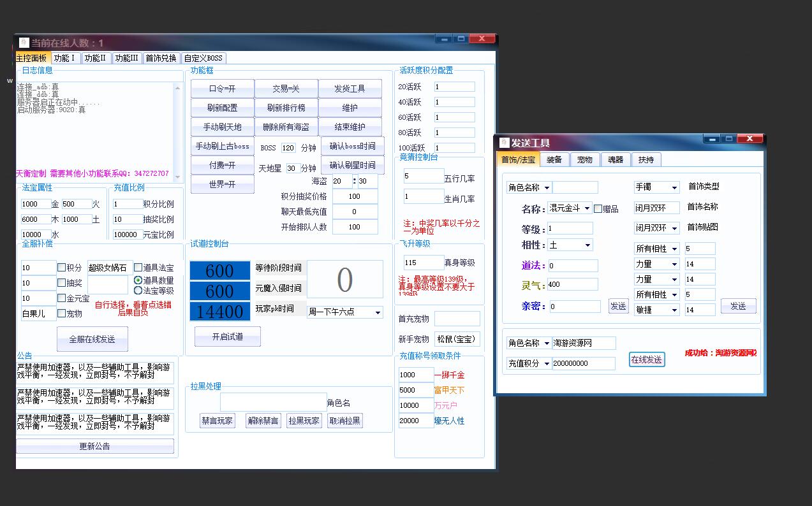Click the 拉黑玩家 button
The height and width of the screenshot is (506, 812).
click(304, 421)
